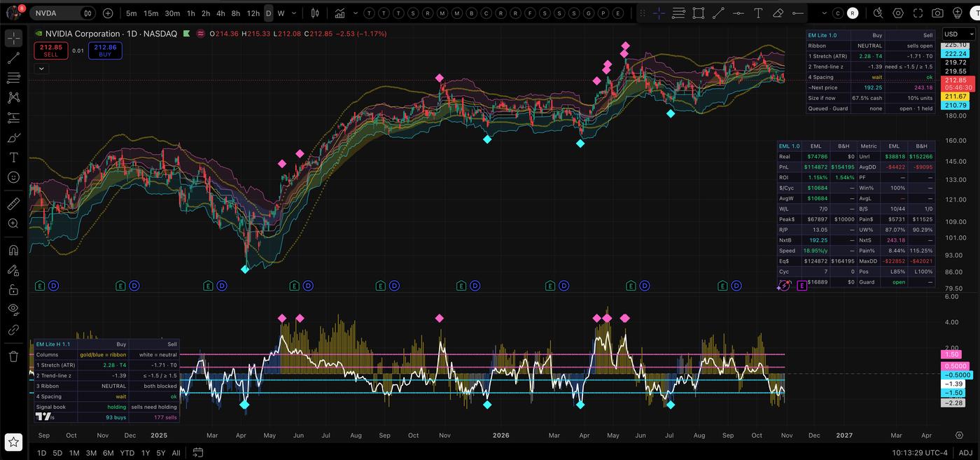Select the D daily timeframe
This screenshot has height=460, width=980.
tap(268, 13)
